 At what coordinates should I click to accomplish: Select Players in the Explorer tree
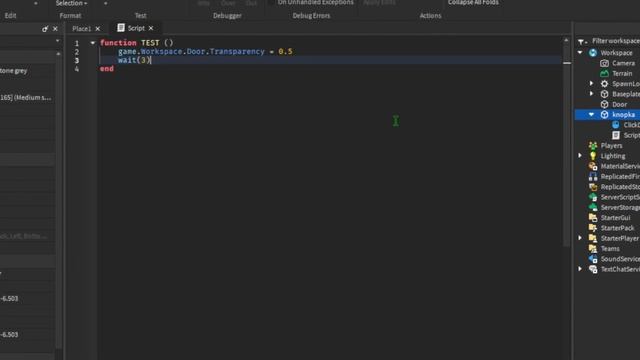(611, 146)
